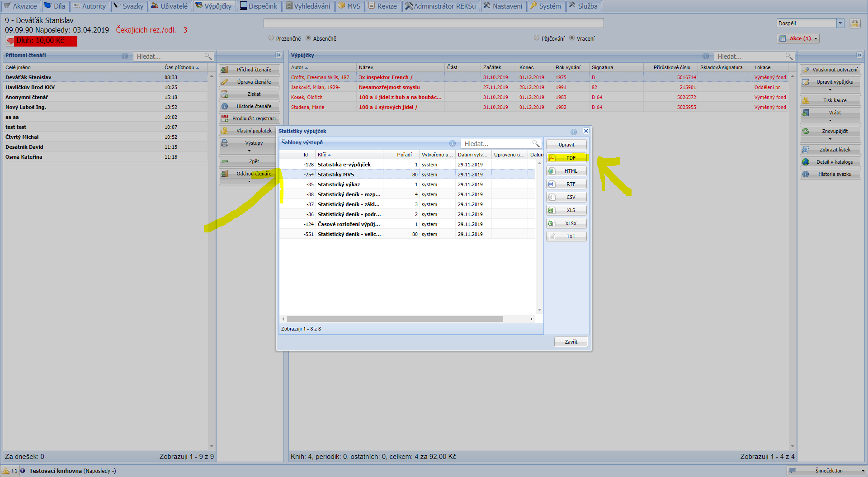The width and height of the screenshot is (868, 477).
Task: Expand the Vrátit dropdown button
Action: (830, 120)
